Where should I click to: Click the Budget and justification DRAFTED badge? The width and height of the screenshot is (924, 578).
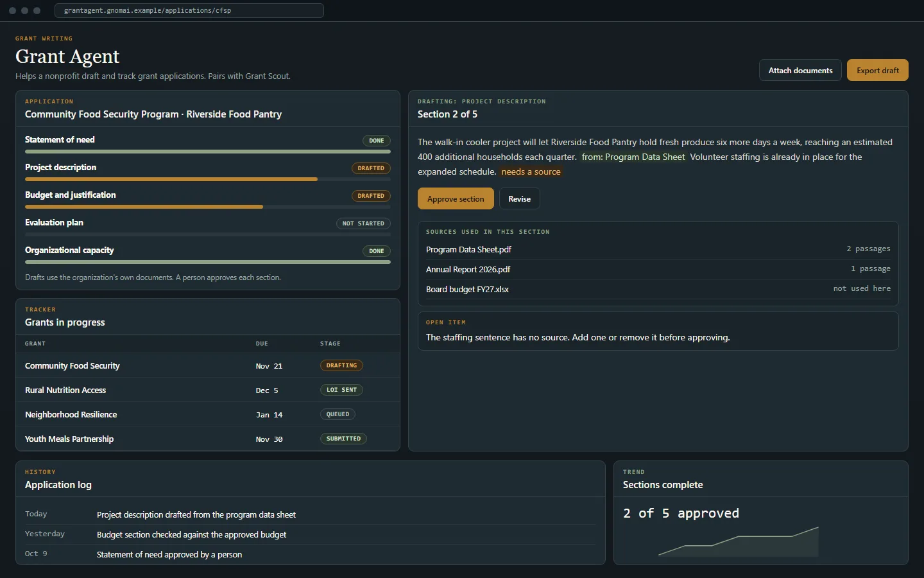coord(371,196)
